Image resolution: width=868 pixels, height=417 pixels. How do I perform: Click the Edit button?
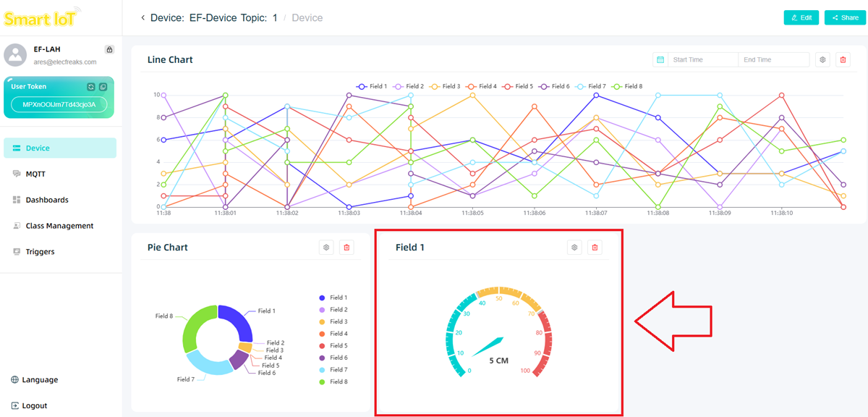point(801,17)
